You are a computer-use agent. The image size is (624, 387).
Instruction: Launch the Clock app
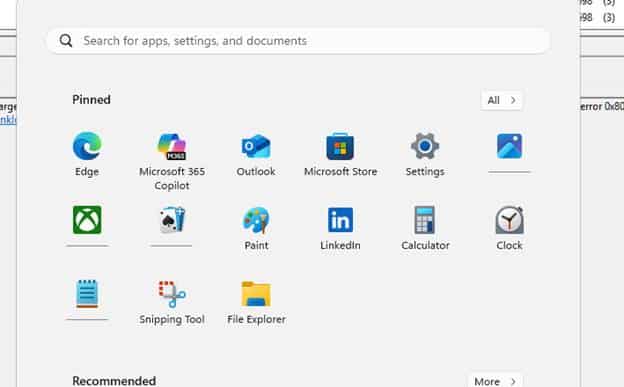click(x=509, y=228)
